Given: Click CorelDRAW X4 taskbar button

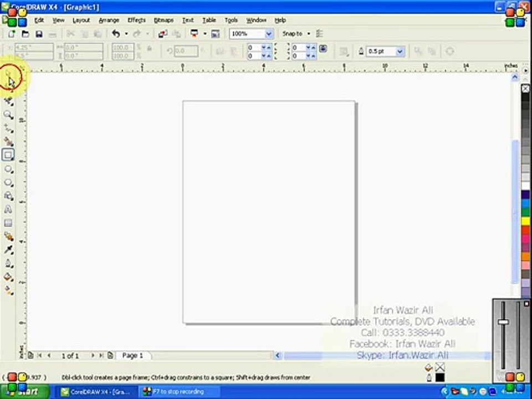Looking at the screenshot, I should (96, 392).
